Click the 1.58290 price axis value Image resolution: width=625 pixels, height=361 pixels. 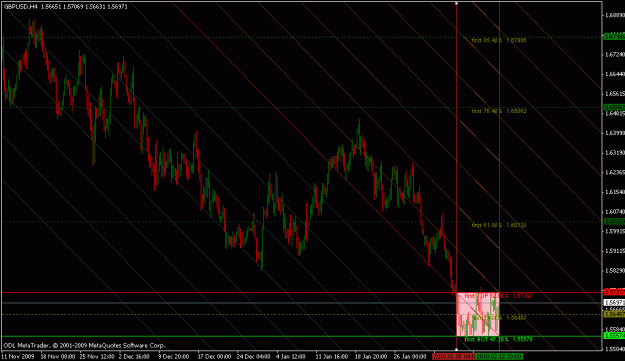coord(615,271)
